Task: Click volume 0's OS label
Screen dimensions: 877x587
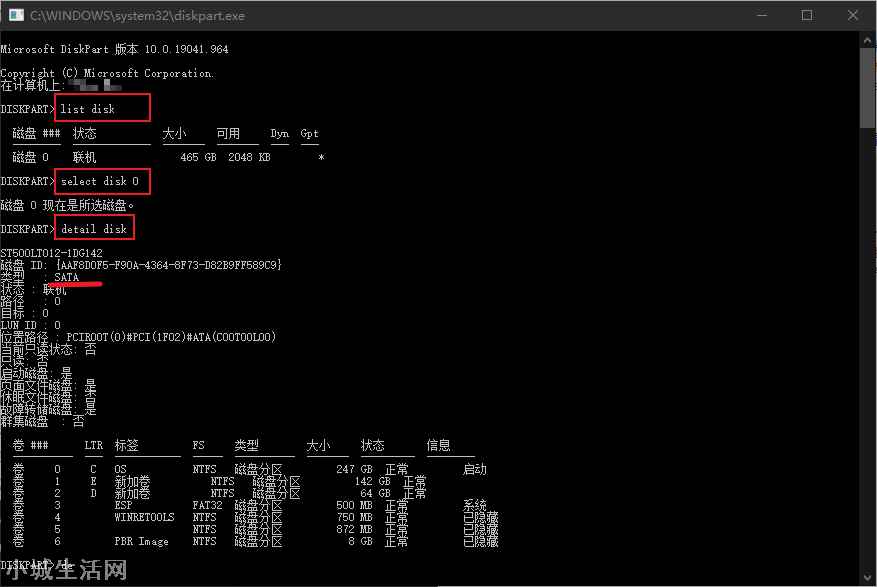Action: pos(120,469)
